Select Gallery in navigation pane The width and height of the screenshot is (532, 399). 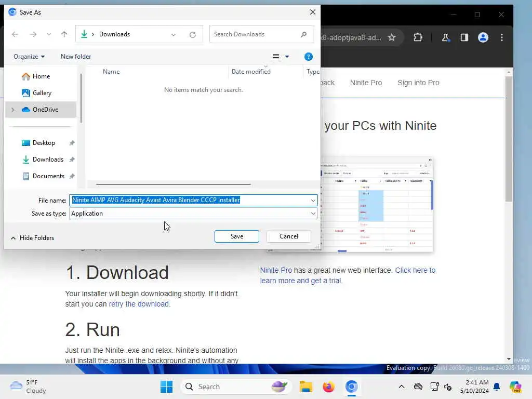click(x=42, y=93)
